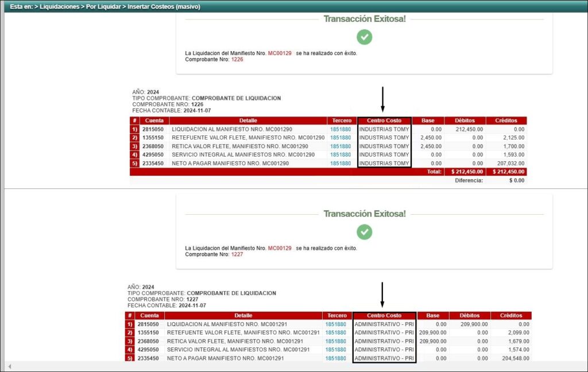
Task: Go to Por Liquidar in the breadcrumb
Action: 102,7
